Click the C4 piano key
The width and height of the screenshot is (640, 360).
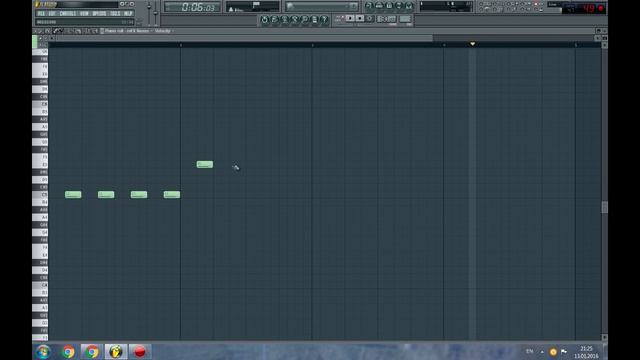[x=40, y=285]
